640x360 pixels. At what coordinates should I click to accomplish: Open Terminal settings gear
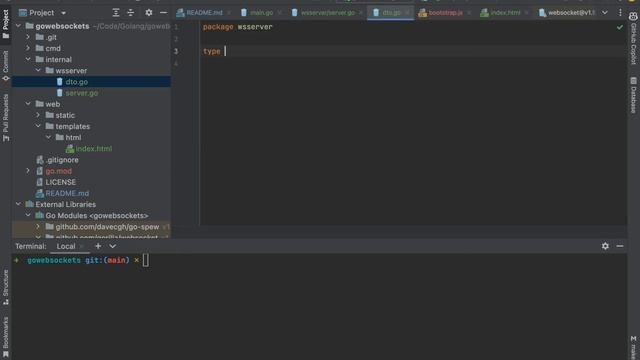click(605, 246)
